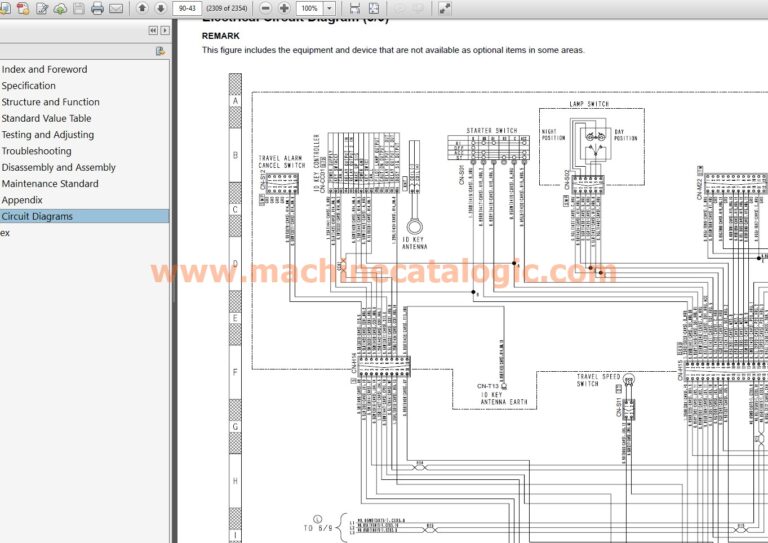The image size is (768, 543).
Task: Click the save file icon
Action: pyautogui.click(x=78, y=8)
